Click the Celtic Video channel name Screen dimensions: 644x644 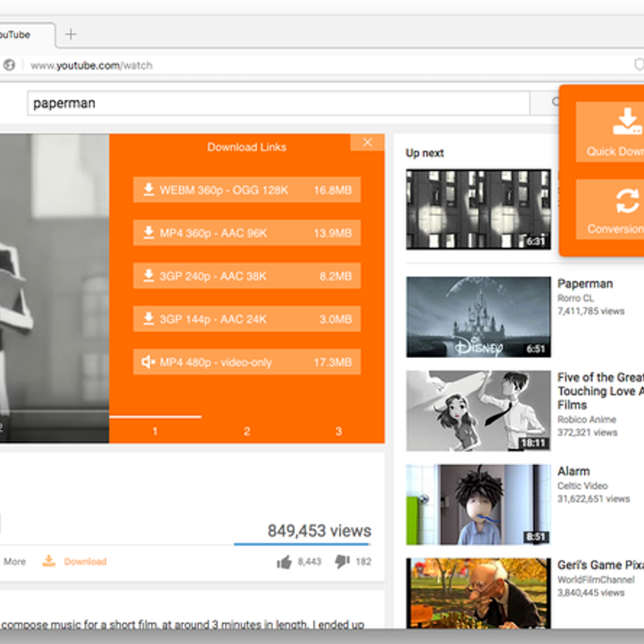point(582,486)
